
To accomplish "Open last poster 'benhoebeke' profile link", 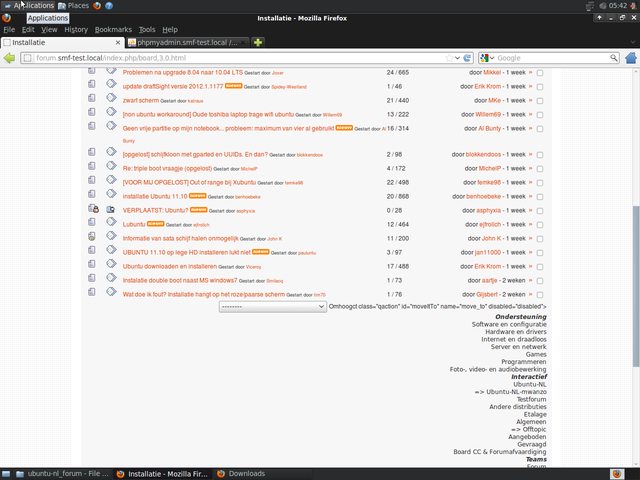I will tap(483, 196).
